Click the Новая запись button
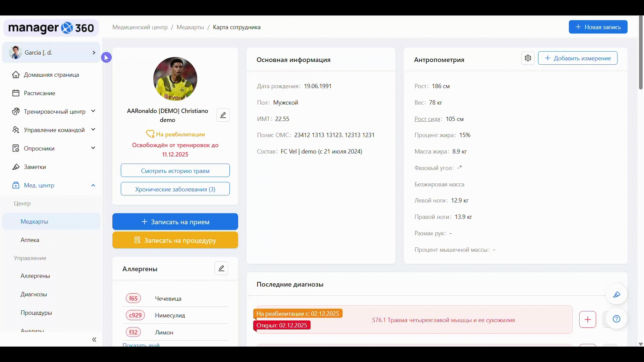 598,27
